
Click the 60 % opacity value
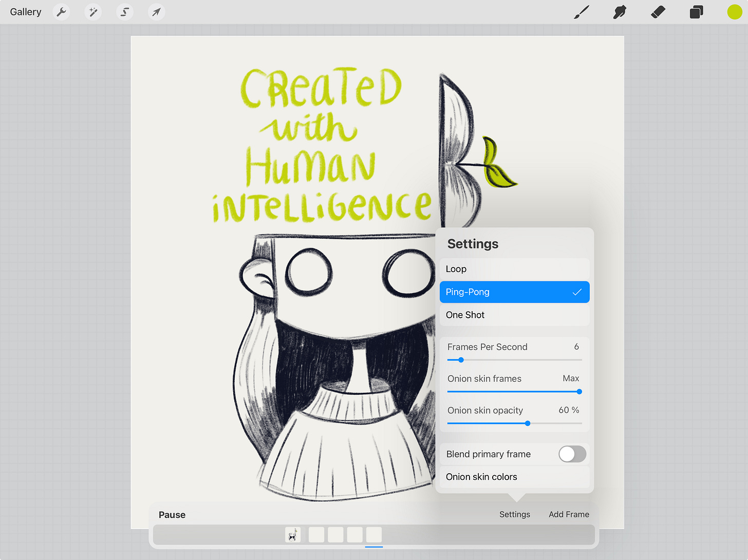tap(569, 410)
